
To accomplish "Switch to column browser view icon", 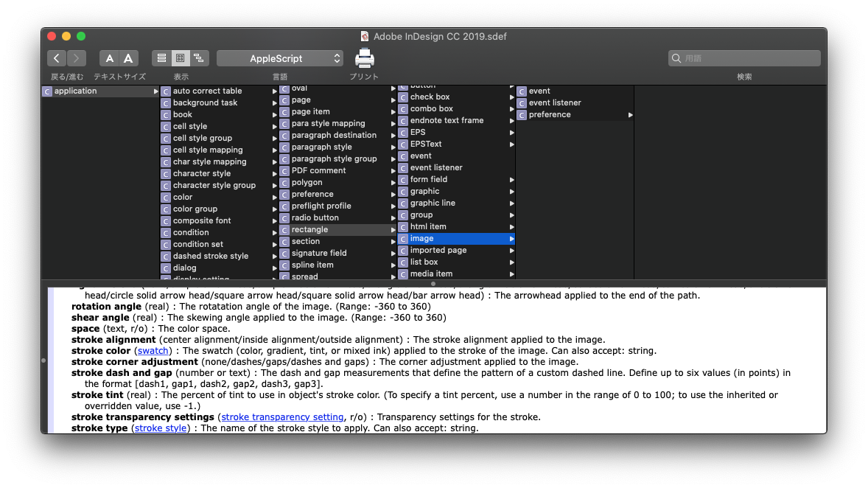I will (x=181, y=58).
